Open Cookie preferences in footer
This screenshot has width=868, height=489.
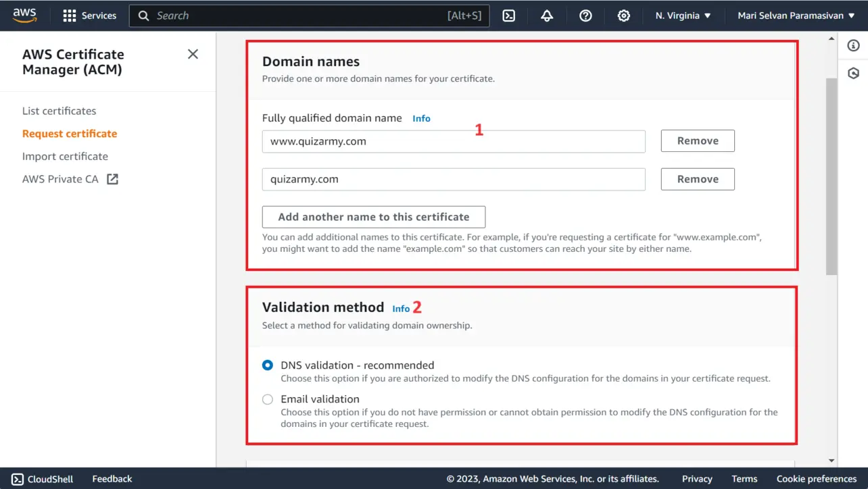[817, 479]
